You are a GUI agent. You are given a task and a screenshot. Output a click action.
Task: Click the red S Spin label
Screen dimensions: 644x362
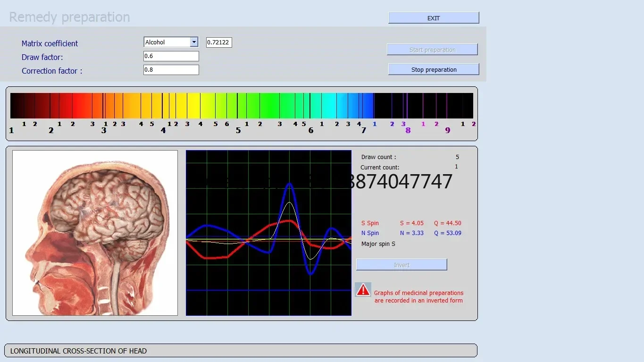coord(370,223)
